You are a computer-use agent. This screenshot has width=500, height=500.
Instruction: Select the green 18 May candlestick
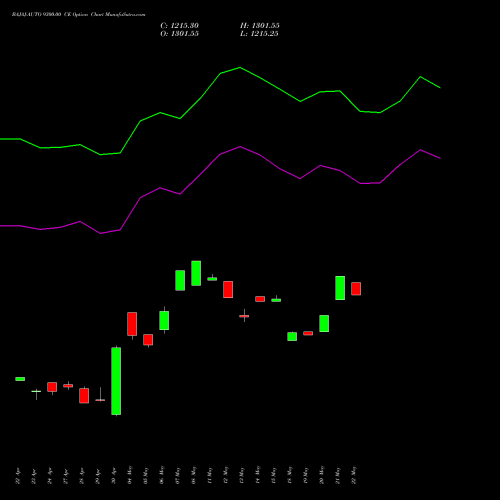point(292,336)
